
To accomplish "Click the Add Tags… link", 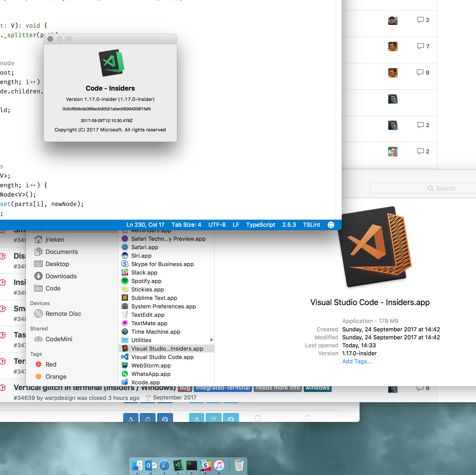I will coord(357,361).
